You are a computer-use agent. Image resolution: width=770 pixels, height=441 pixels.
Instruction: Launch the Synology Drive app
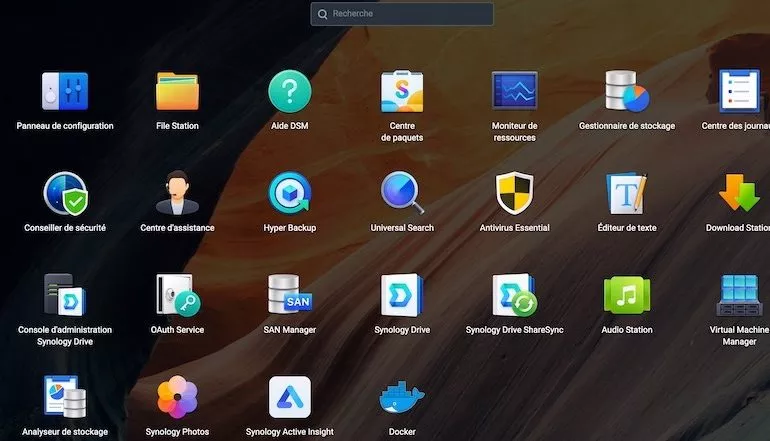(402, 295)
